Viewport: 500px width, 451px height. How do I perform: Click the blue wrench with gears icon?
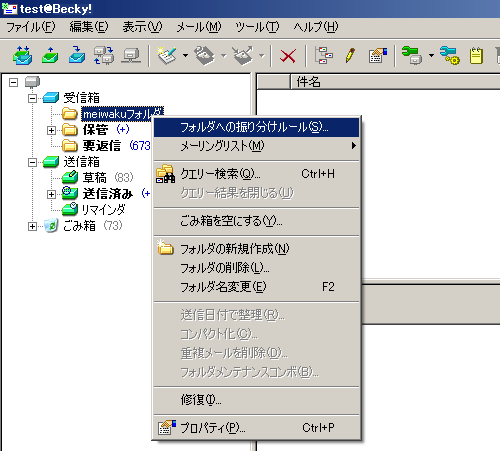coord(449,55)
